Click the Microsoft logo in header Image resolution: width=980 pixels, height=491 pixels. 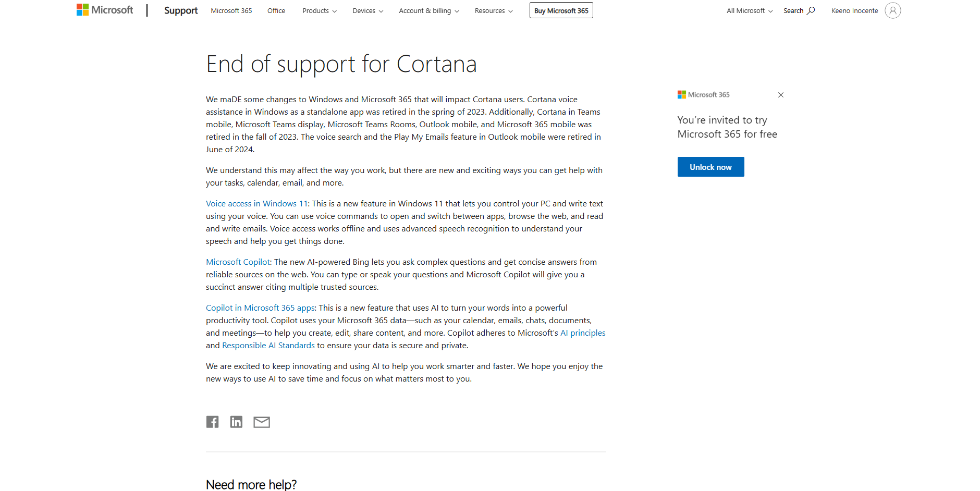click(105, 10)
